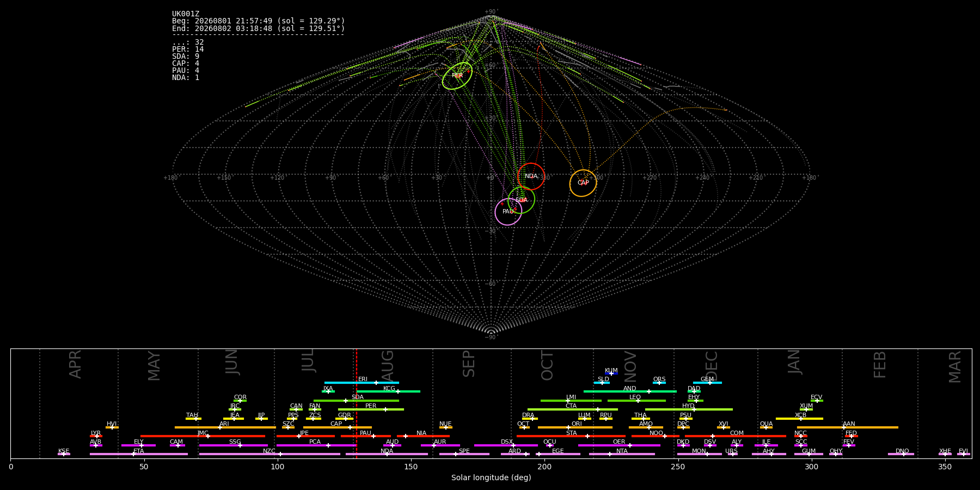Click the 'PER: 14' count in legend
980x490 pixels.
188,50
